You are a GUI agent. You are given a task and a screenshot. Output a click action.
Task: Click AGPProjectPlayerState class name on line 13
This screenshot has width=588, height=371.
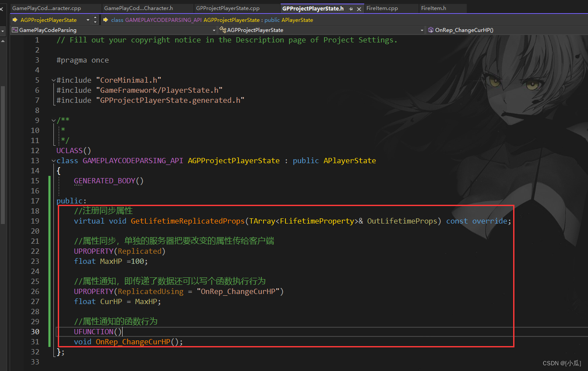pos(234,161)
